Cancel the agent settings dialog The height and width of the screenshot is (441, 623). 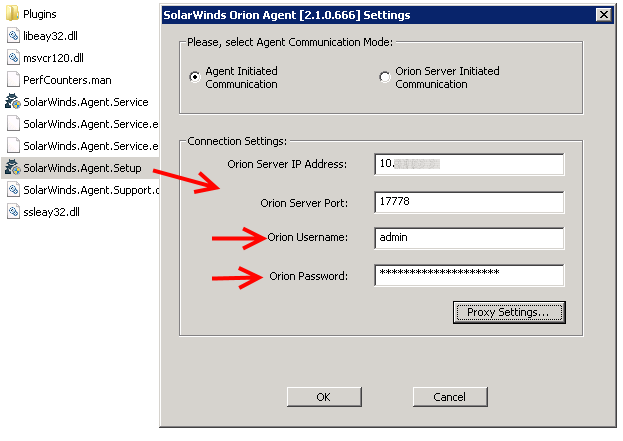pos(450,397)
